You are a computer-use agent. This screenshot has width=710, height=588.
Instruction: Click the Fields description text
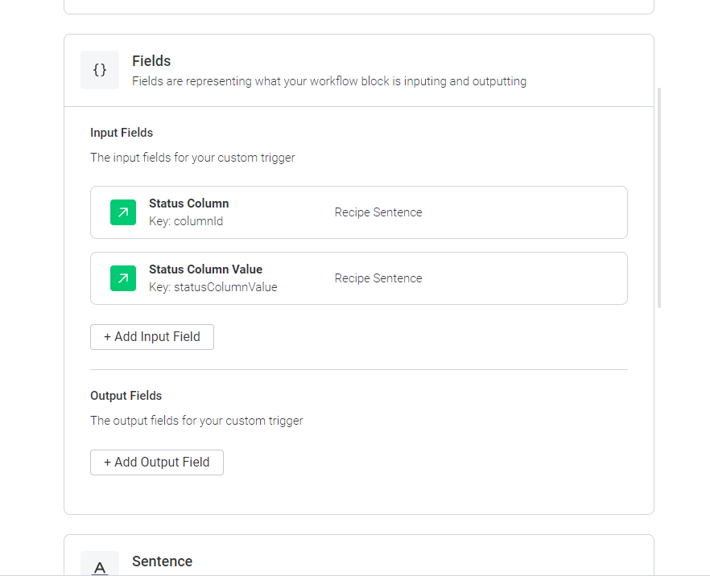coord(329,81)
